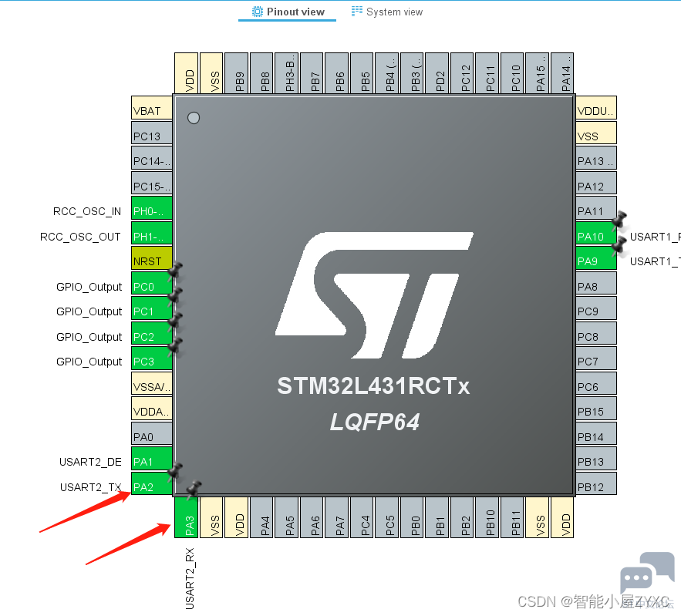The width and height of the screenshot is (681, 616).
Task: Select the PA15 pin
Action: point(538,73)
